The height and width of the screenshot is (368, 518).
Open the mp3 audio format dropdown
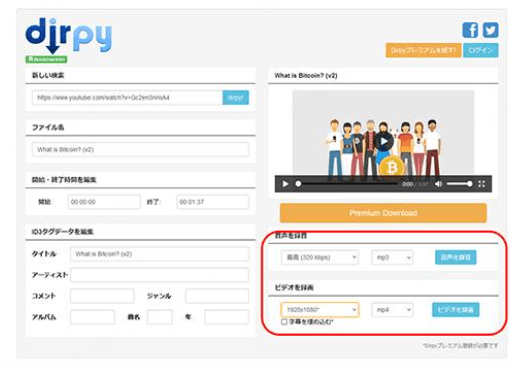point(392,257)
